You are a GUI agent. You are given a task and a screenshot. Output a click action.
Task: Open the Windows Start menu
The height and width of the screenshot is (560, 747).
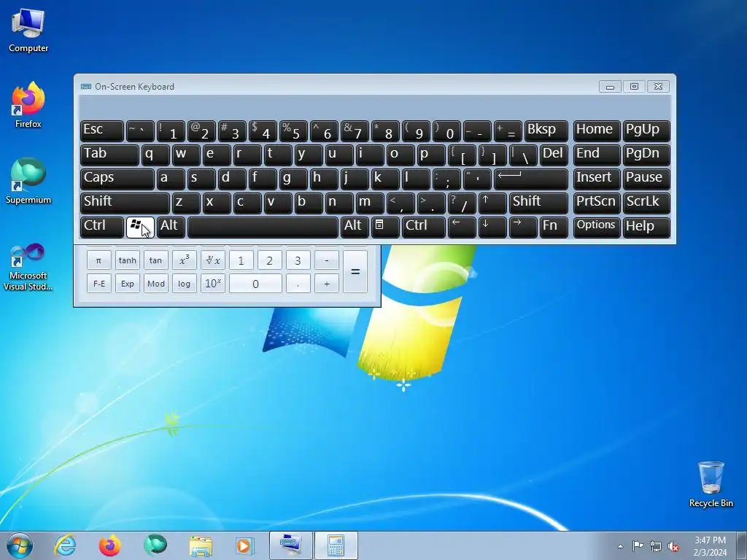(x=20, y=545)
